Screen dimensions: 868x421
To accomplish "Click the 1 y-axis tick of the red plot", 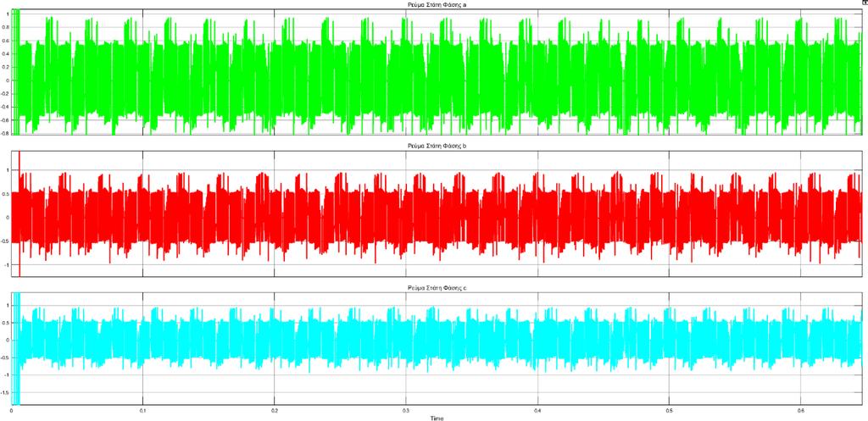I will click(8, 169).
